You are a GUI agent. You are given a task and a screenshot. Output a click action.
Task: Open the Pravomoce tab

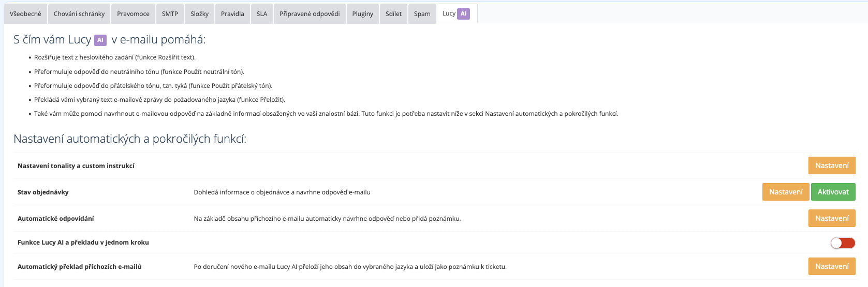[133, 14]
